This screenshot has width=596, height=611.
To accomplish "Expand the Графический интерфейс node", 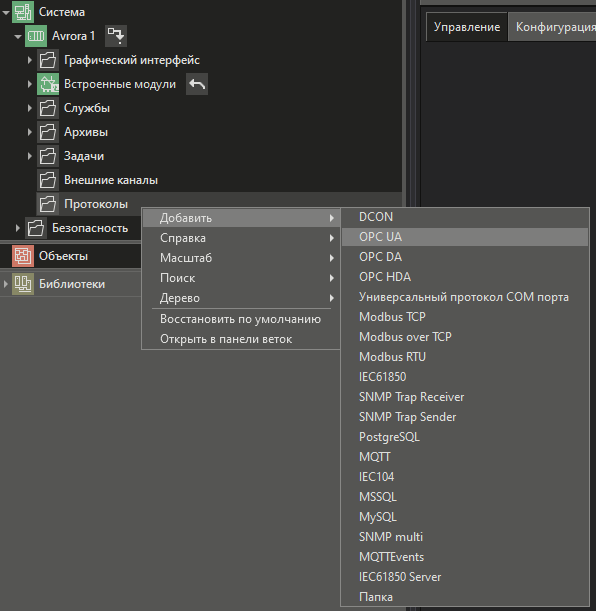I will click(x=30, y=60).
